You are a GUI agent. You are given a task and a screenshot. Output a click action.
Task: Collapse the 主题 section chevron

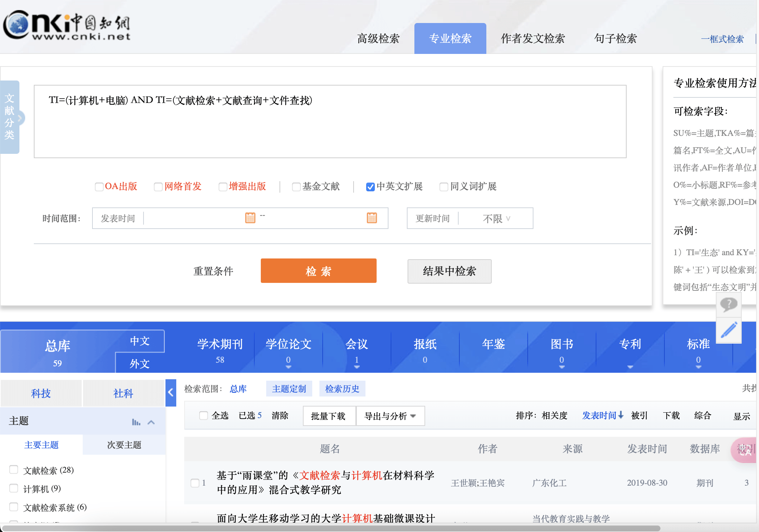151,422
